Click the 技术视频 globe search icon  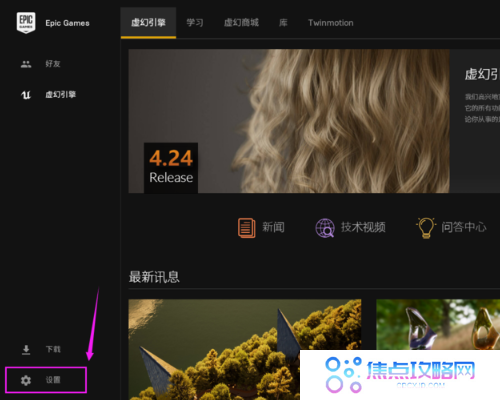click(325, 228)
